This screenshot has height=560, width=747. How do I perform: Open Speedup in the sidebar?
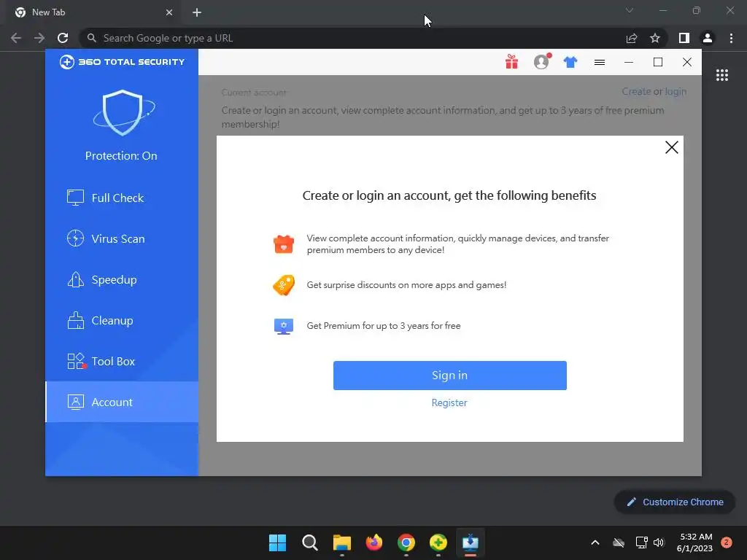coord(122,279)
